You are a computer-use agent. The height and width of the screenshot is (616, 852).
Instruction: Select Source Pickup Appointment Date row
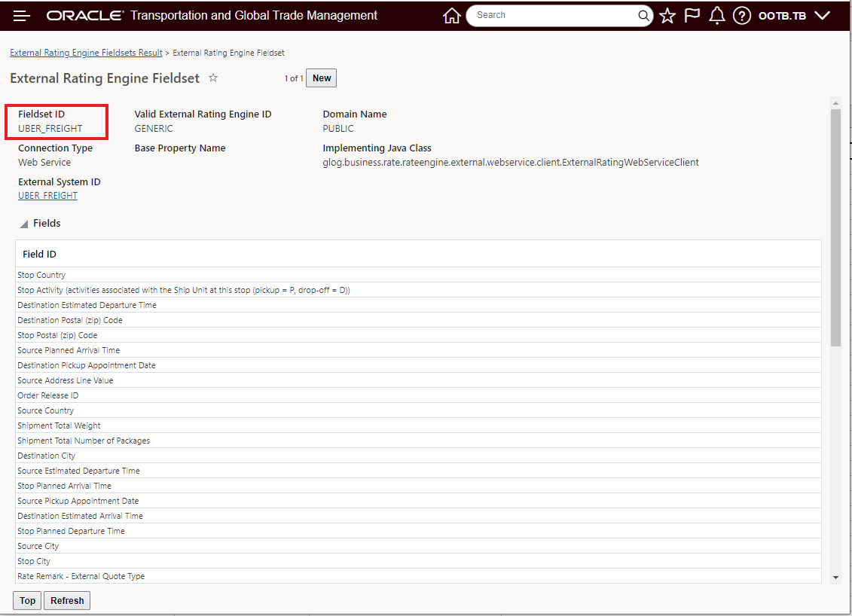[418, 501]
